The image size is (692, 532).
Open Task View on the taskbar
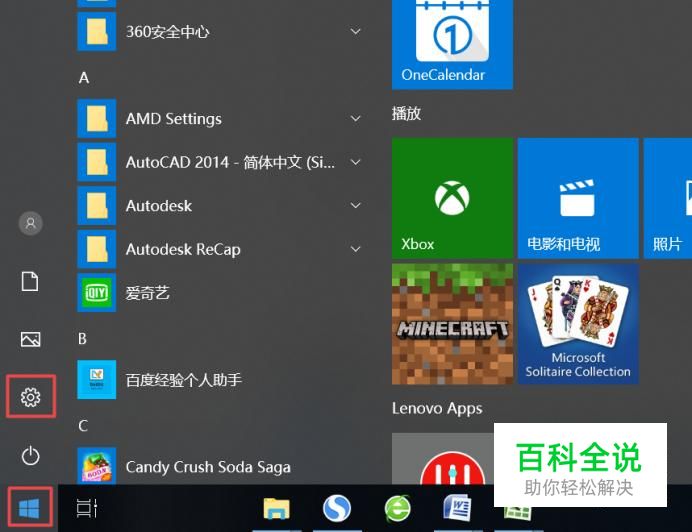[86, 508]
